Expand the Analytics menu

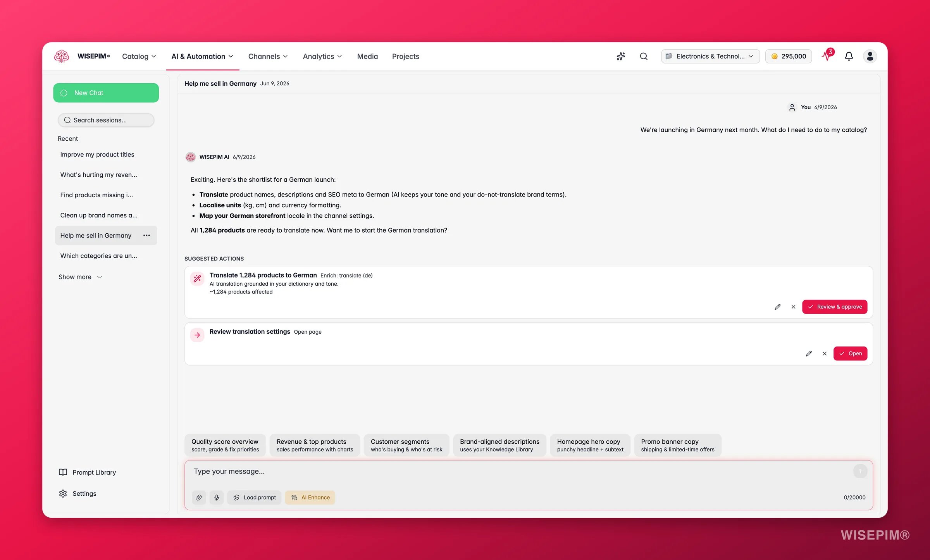[322, 56]
